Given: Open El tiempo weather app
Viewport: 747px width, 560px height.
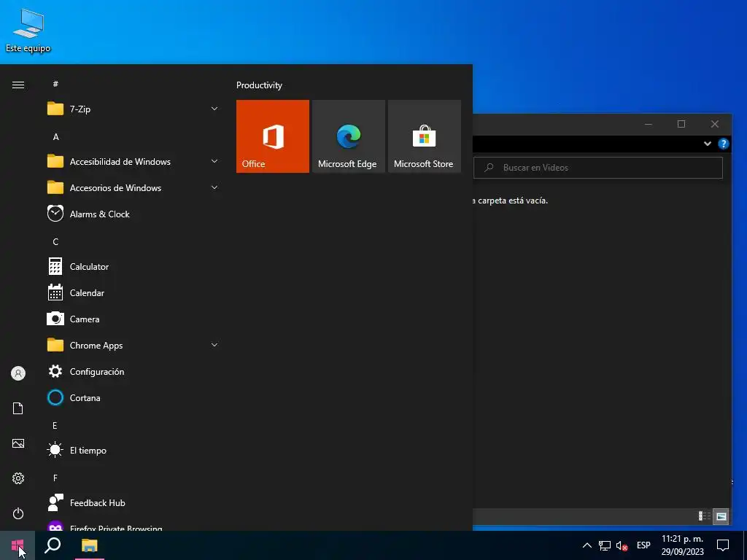Looking at the screenshot, I should (133, 450).
